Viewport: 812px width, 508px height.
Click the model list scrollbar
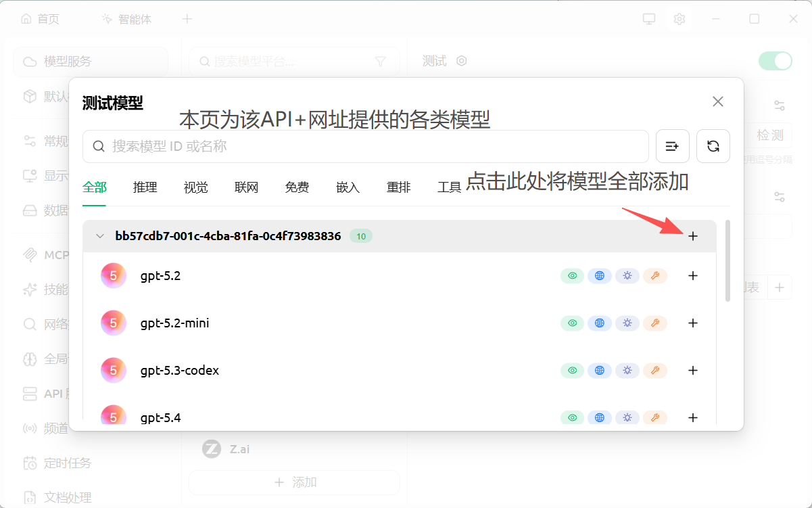click(727, 260)
